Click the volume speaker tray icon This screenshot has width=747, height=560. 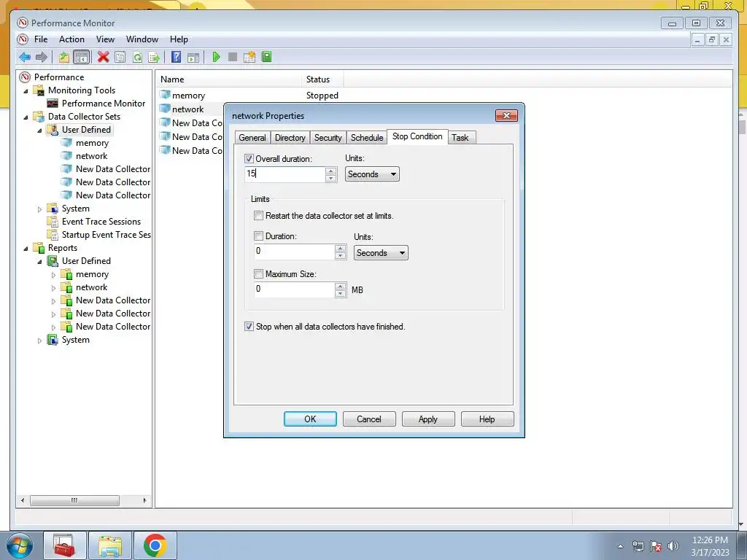point(673,546)
